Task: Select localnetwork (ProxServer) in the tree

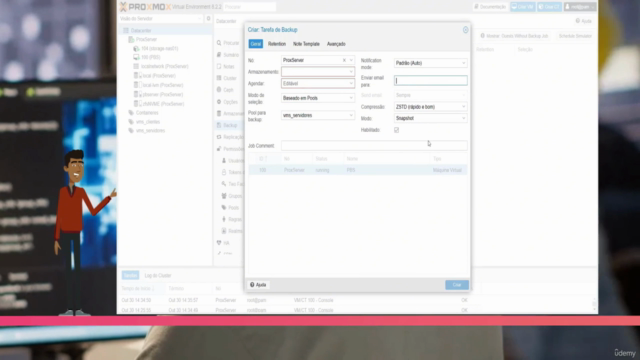Action: [164, 67]
